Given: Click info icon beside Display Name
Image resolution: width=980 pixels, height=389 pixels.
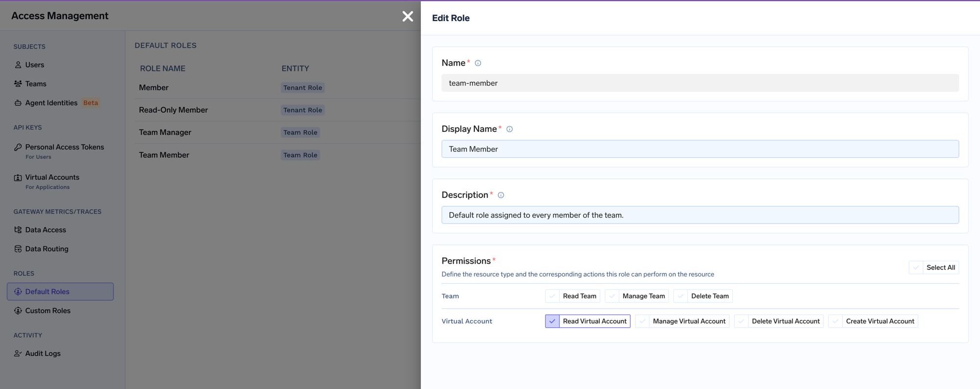Looking at the screenshot, I should 510,129.
